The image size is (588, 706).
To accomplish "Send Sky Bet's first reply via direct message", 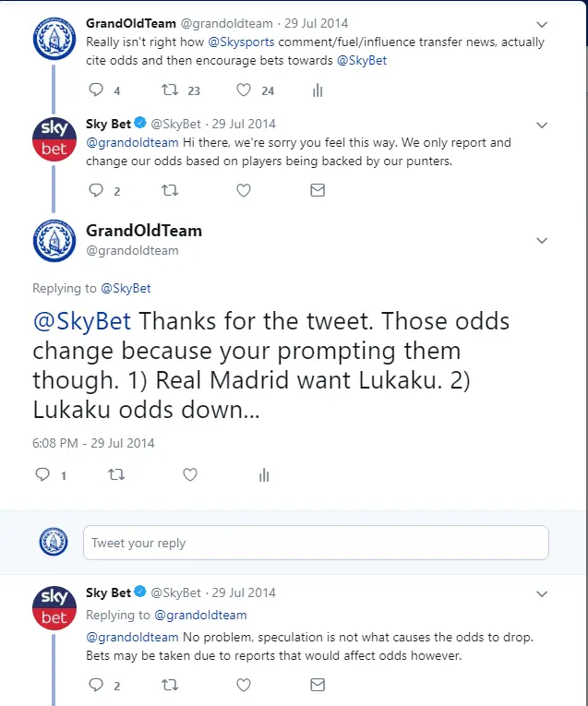I will 318,191.
